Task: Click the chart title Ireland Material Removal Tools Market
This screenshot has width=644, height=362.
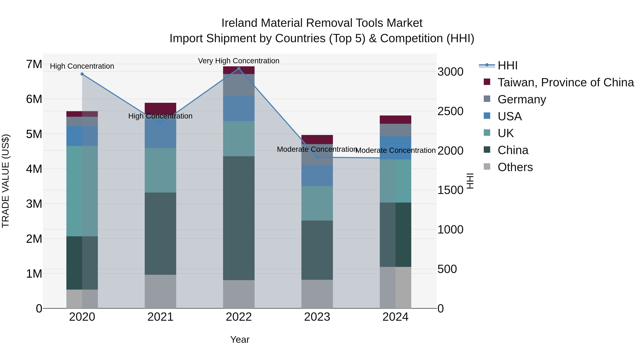Action: (x=322, y=23)
